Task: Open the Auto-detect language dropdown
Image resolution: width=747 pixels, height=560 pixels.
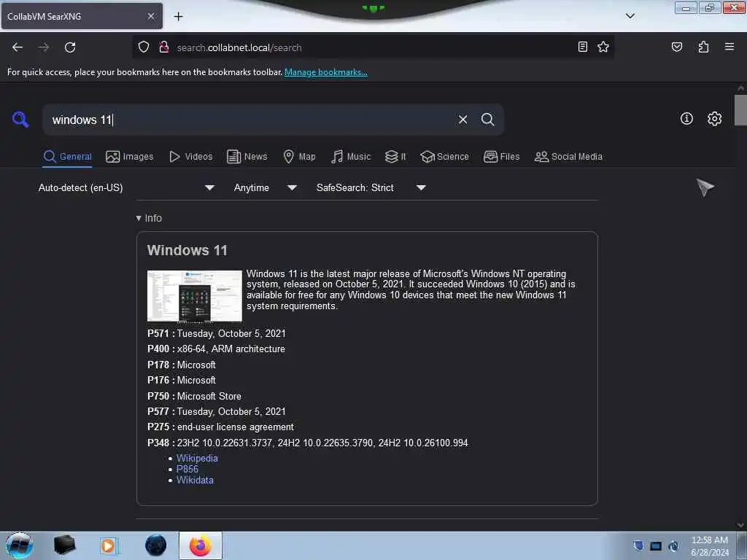Action: (x=126, y=187)
